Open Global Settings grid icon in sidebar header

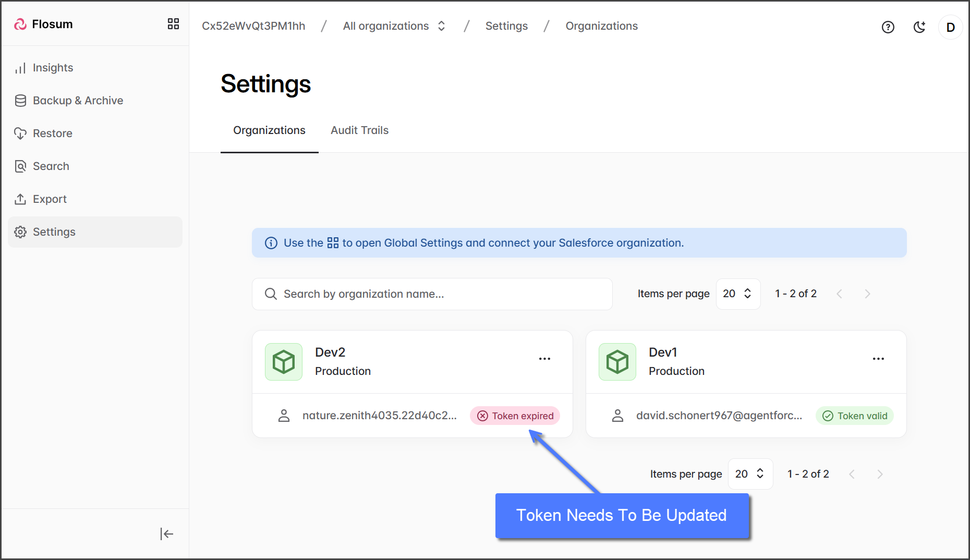tap(173, 24)
